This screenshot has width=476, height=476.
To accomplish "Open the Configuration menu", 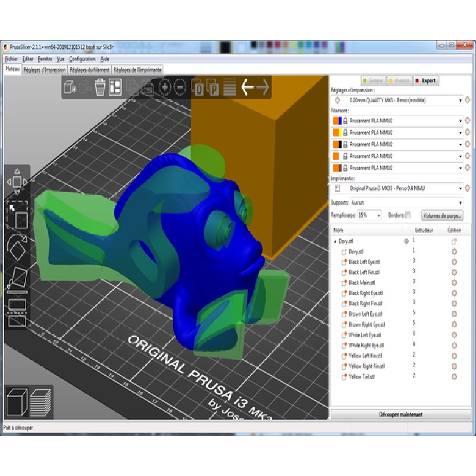I will click(82, 59).
